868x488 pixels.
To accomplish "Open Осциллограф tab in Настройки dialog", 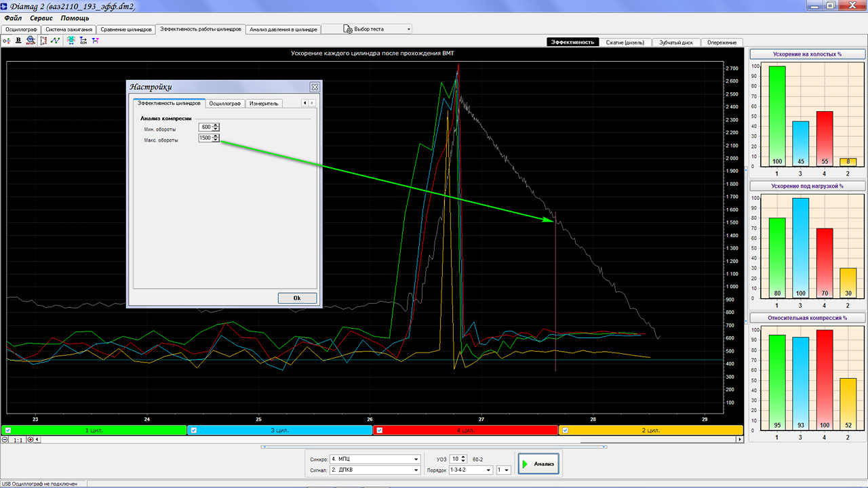I will (x=225, y=103).
